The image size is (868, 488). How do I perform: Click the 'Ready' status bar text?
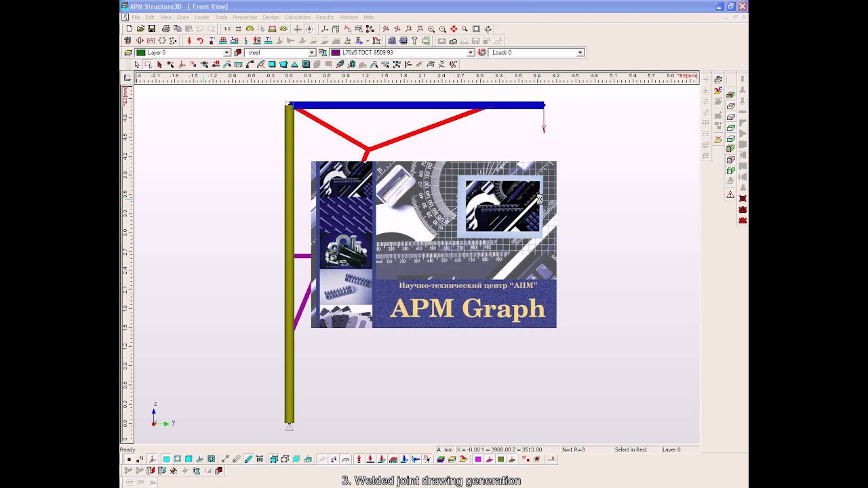click(x=127, y=449)
